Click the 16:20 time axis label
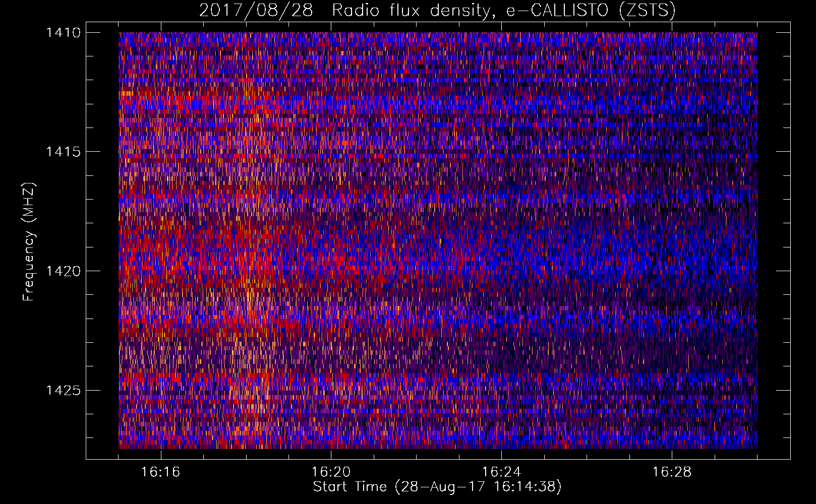 [x=331, y=472]
